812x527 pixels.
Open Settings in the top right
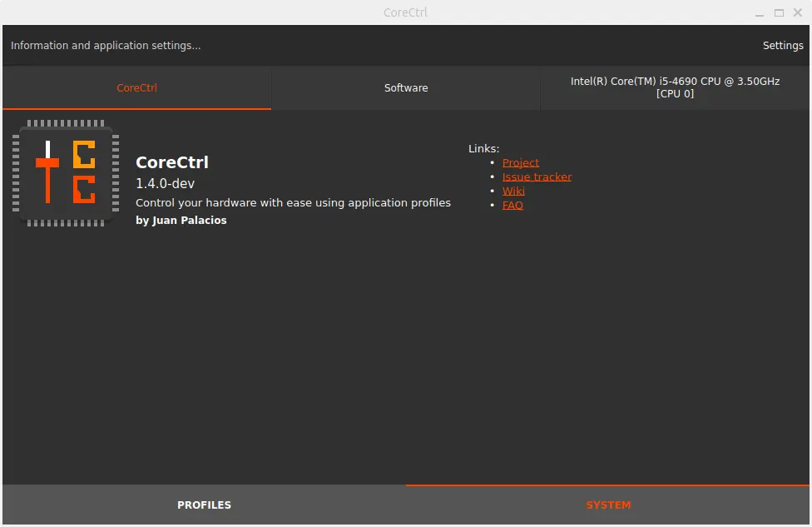tap(782, 46)
